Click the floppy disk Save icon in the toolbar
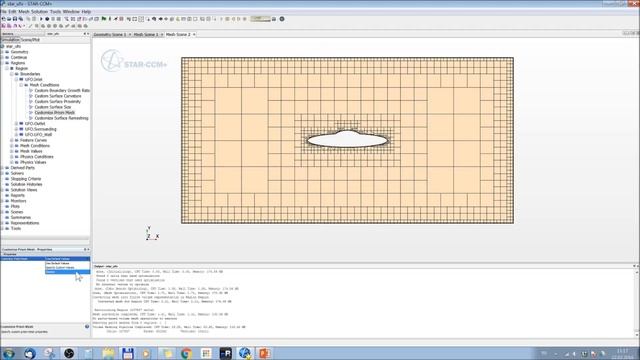 click(x=15, y=19)
